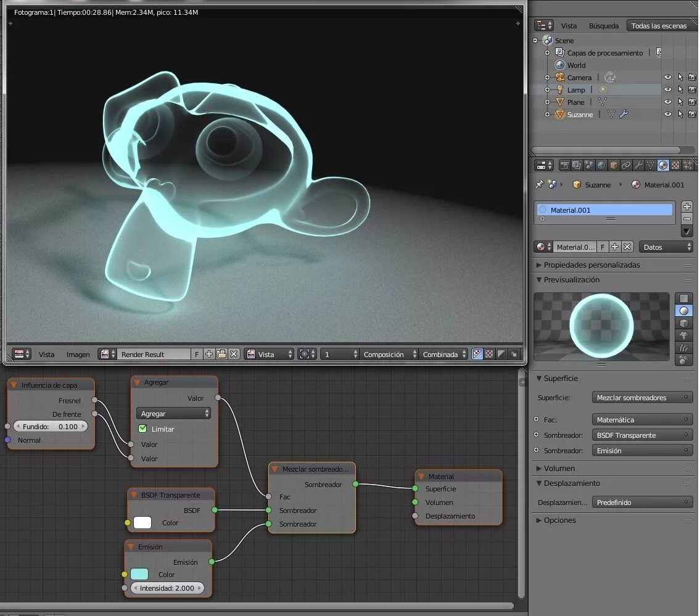
Task: Open the Material properties tab (sphere icon)
Action: click(663, 166)
